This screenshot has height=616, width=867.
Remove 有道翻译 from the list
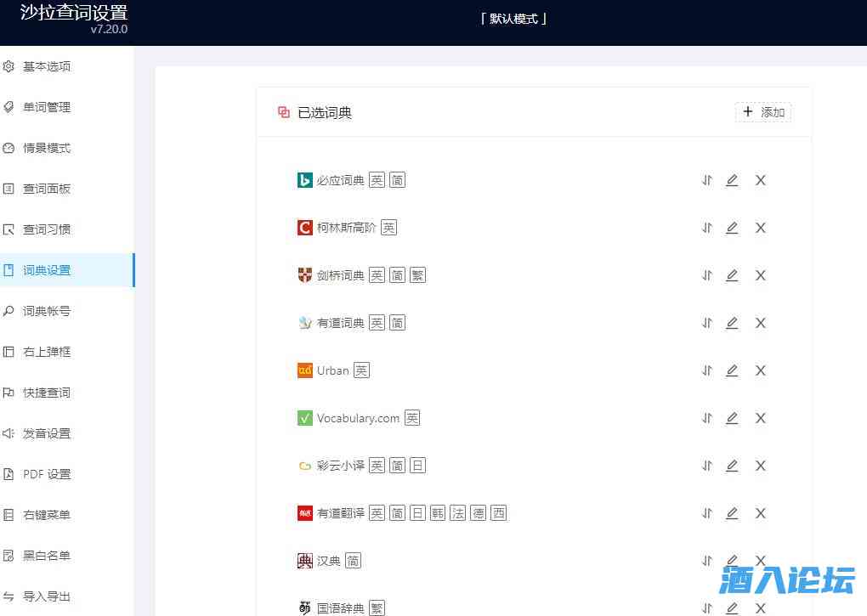[760, 513]
